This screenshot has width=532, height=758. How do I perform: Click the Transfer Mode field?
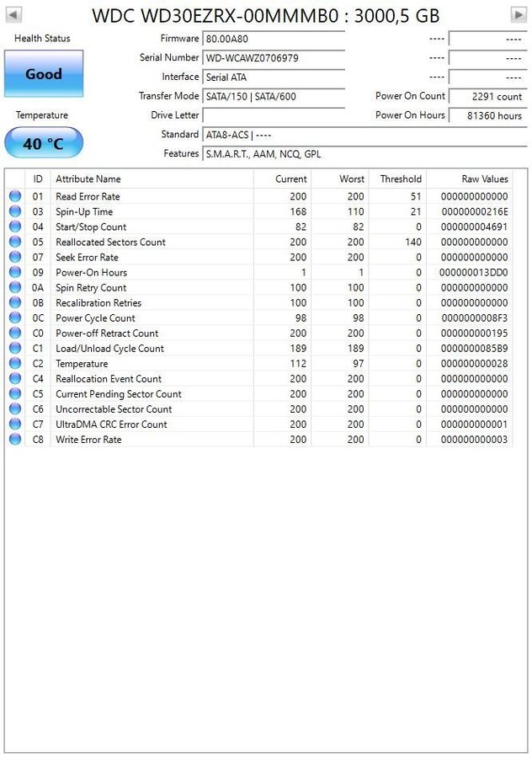pyautogui.click(x=274, y=96)
